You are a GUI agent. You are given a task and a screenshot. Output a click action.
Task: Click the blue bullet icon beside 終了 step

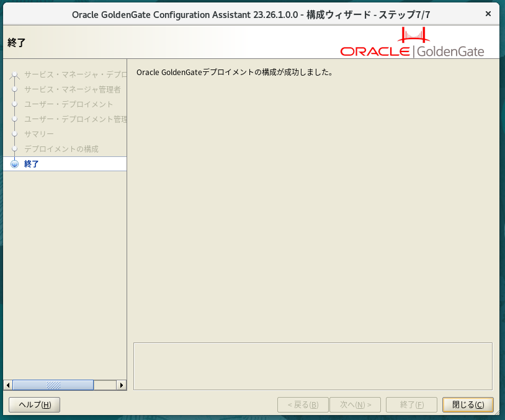coord(14,164)
